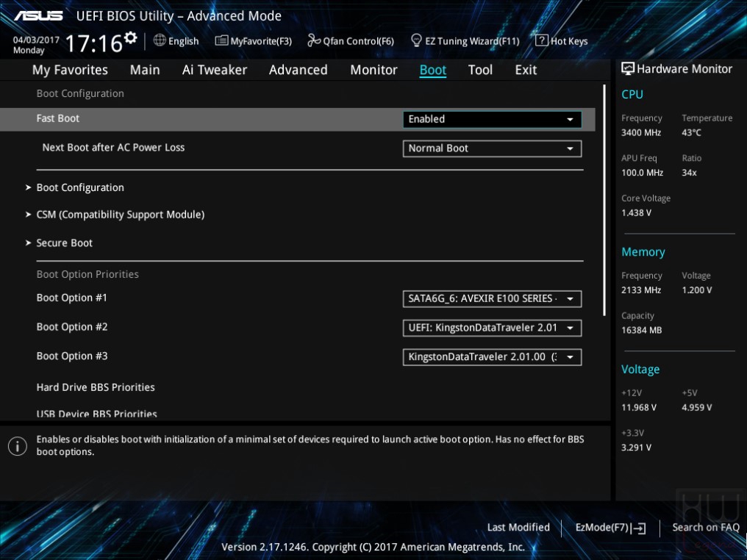
Task: Launch EZ Tuning Wizard(F11)
Action: [465, 41]
